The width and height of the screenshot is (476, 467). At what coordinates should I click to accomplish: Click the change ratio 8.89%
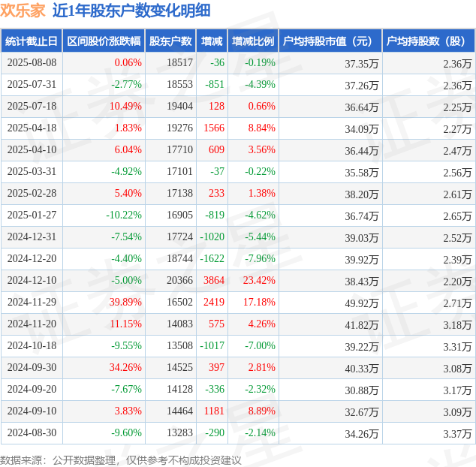pyautogui.click(x=262, y=411)
